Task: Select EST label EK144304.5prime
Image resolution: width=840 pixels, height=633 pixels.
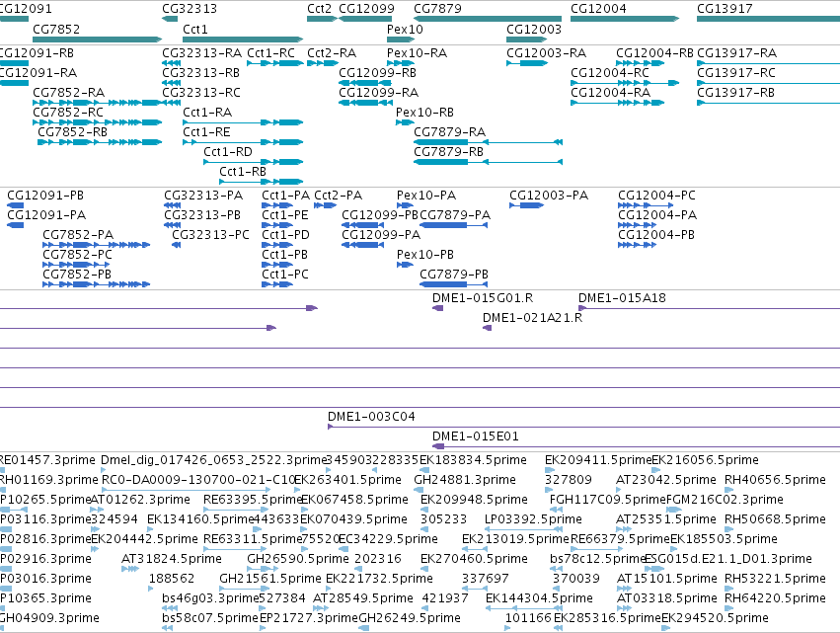Action: point(539,598)
